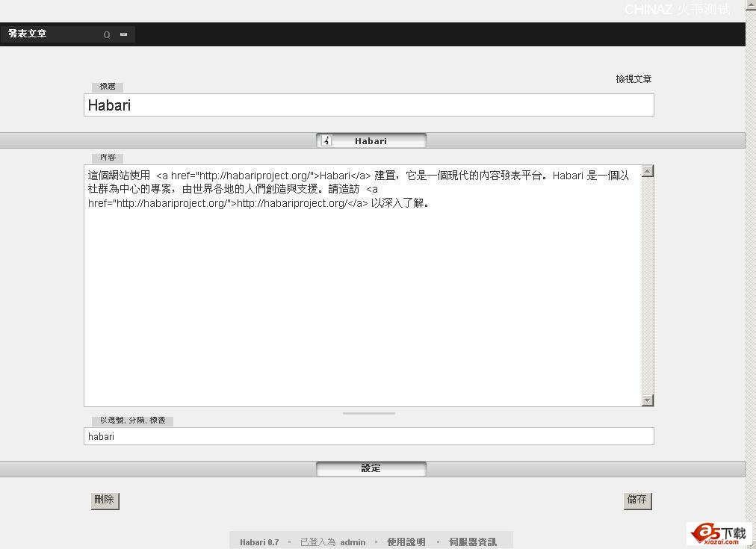Click the Habari silo tab icon
756x549 pixels.
pos(327,140)
